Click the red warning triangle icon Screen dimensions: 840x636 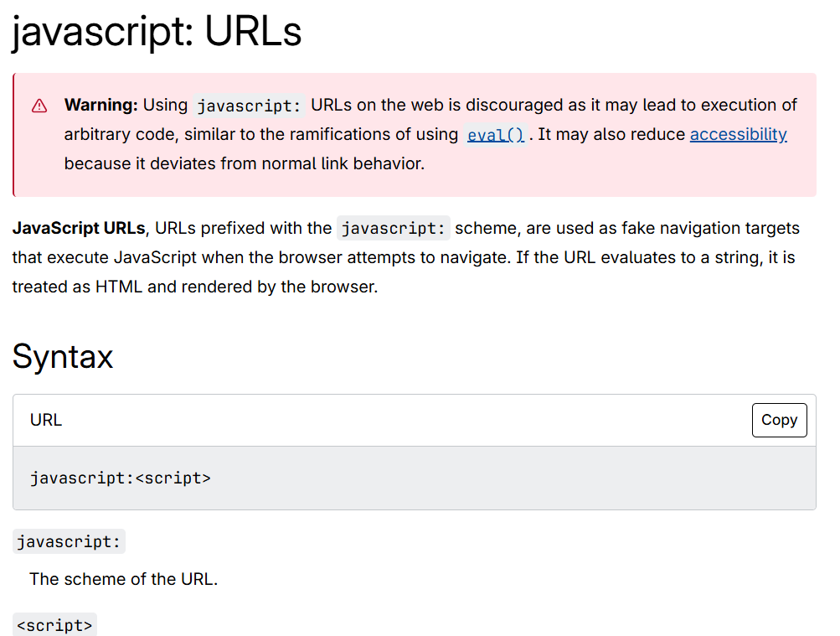39,106
